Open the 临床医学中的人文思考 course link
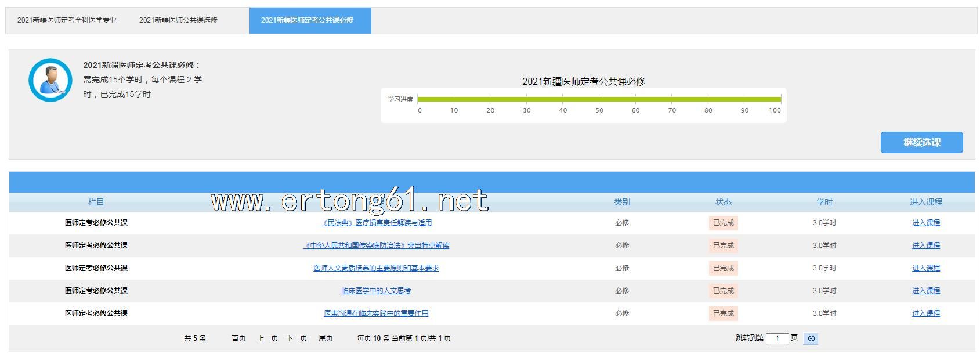The image size is (980, 361). click(376, 291)
